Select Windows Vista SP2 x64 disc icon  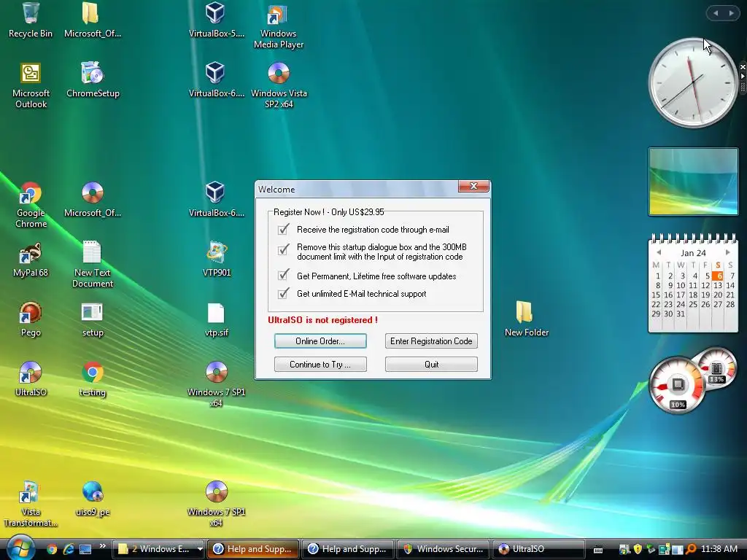click(x=279, y=86)
